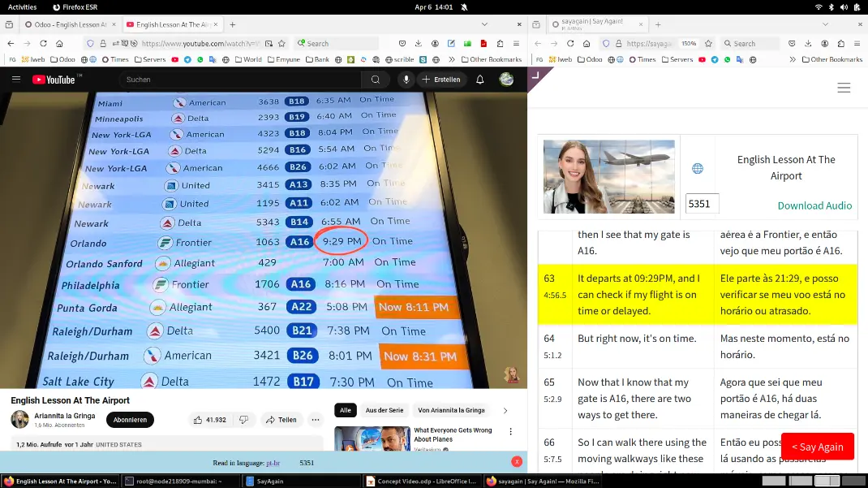Bookmark the sayagain page with star icon
Image resolution: width=868 pixels, height=488 pixels.
tap(707, 43)
